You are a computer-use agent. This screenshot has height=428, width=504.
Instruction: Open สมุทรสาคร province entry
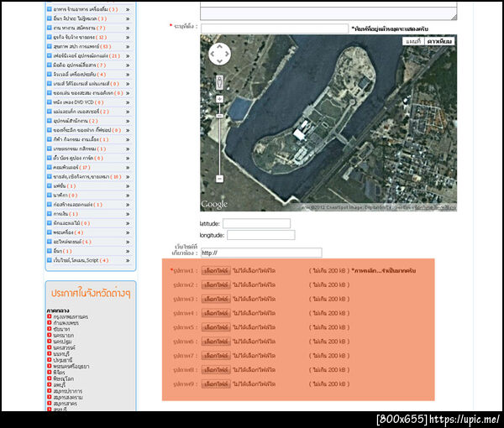[65, 404]
